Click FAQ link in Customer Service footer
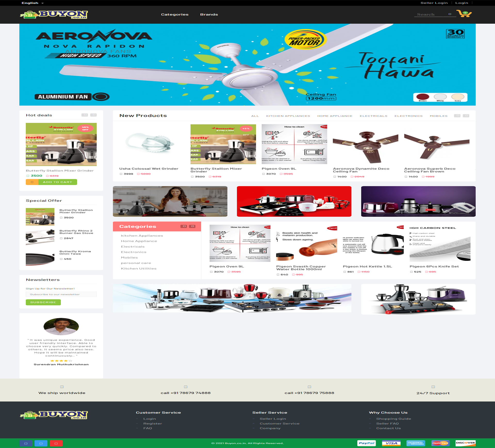The width and height of the screenshot is (495, 448). click(148, 428)
